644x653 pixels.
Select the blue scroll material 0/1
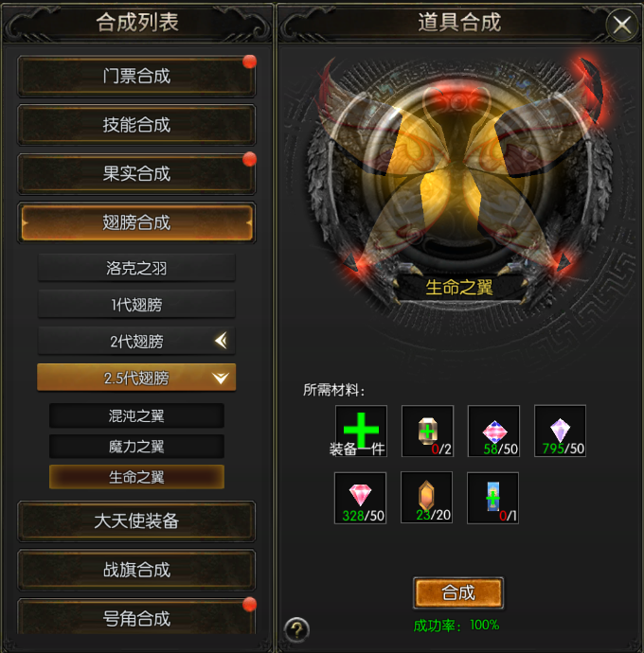pyautogui.click(x=492, y=498)
